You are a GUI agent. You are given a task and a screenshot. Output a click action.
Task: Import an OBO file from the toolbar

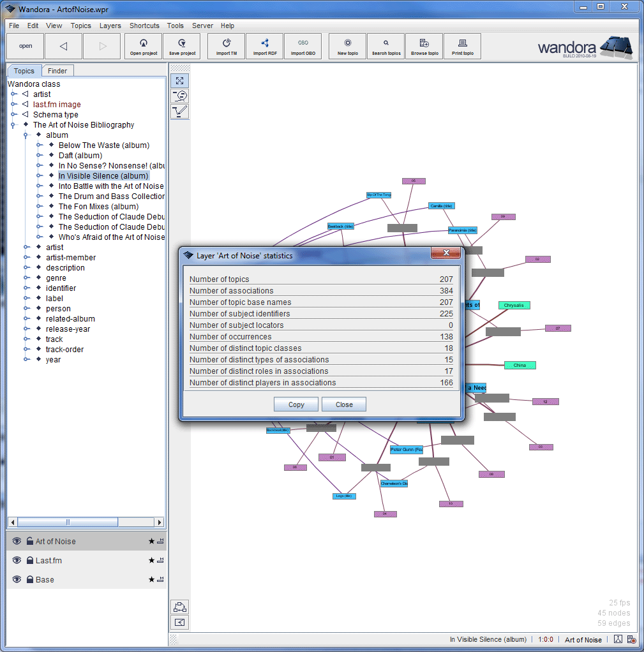coord(303,46)
